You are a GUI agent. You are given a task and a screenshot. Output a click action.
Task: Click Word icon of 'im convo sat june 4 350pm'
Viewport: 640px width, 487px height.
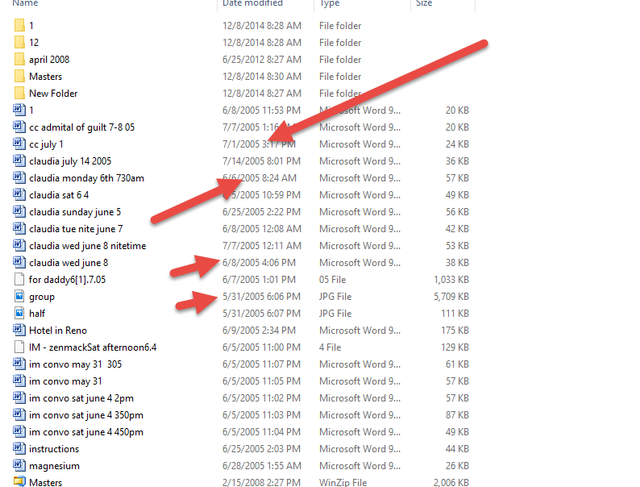[19, 415]
